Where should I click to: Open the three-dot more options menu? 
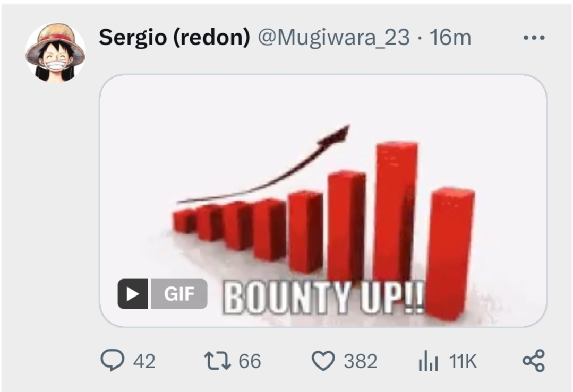click(534, 38)
